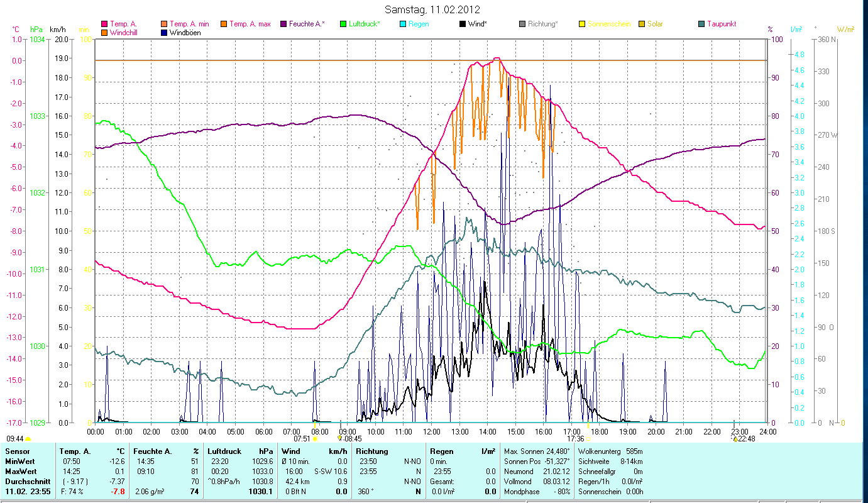
Task: Click the purple Feuchte A. legend square
Action: [283, 25]
